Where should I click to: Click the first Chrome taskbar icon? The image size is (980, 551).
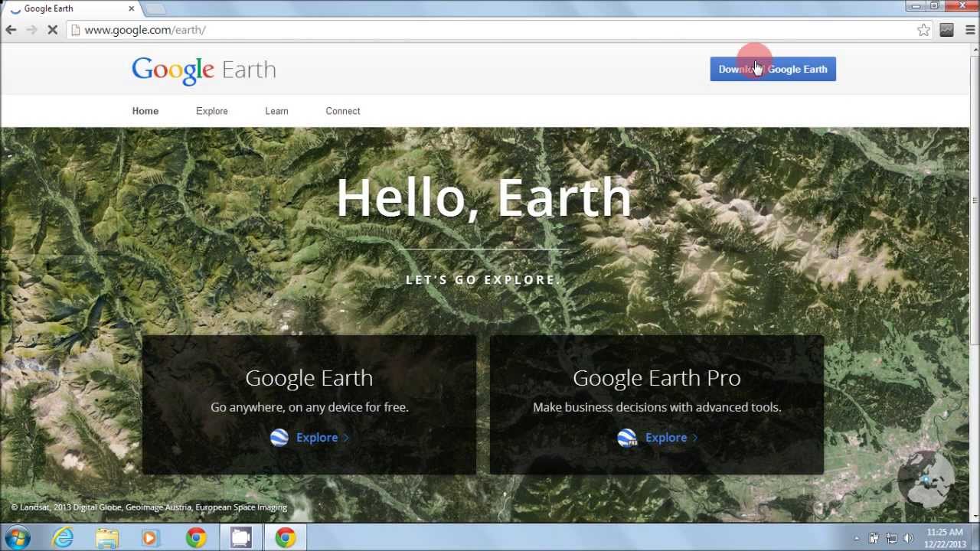tap(196, 538)
